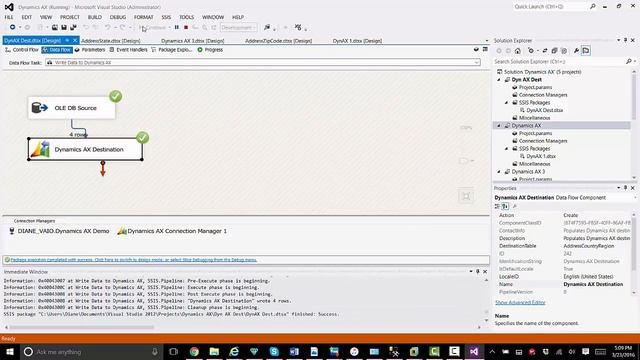Screen dimensions: 640x360
Task: Open Chrome from the taskbar
Action: pos(194,351)
